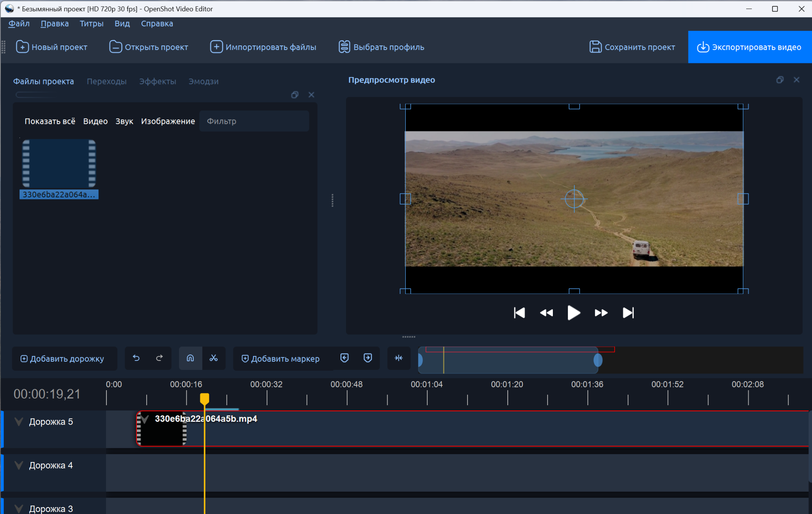This screenshot has height=514, width=812.
Task: Click Сохранить проект button
Action: pyautogui.click(x=632, y=47)
